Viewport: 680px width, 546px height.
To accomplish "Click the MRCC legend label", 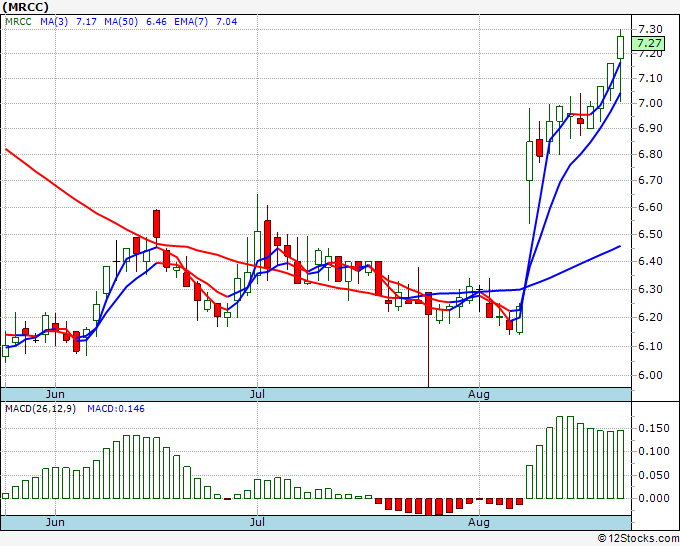I will tap(18, 22).
